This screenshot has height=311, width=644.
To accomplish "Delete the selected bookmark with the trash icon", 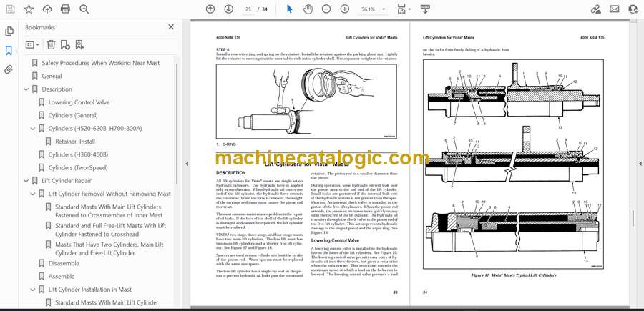I will (x=51, y=45).
